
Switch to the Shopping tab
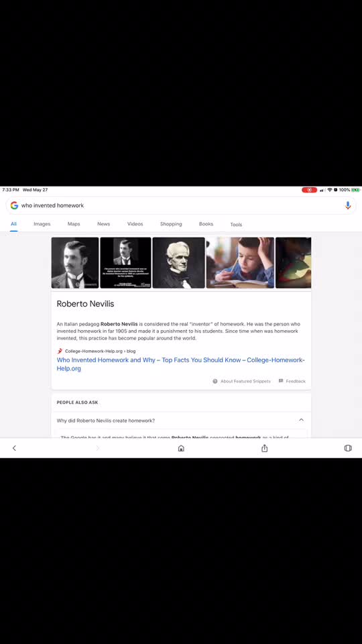click(171, 224)
